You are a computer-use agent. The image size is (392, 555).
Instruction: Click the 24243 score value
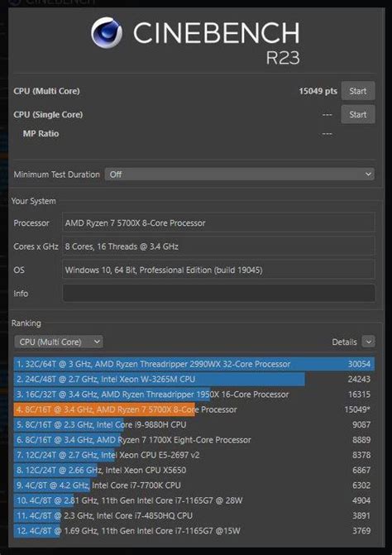coord(359,379)
